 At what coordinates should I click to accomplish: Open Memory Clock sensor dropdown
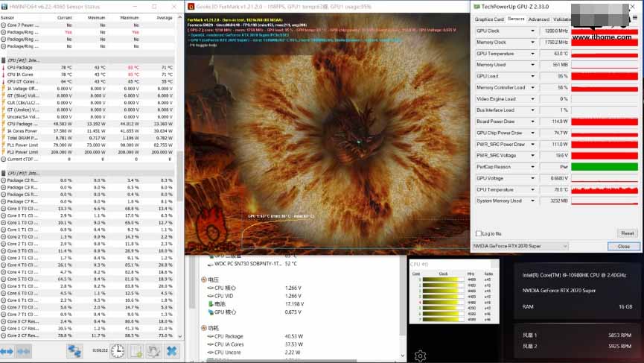533,42
